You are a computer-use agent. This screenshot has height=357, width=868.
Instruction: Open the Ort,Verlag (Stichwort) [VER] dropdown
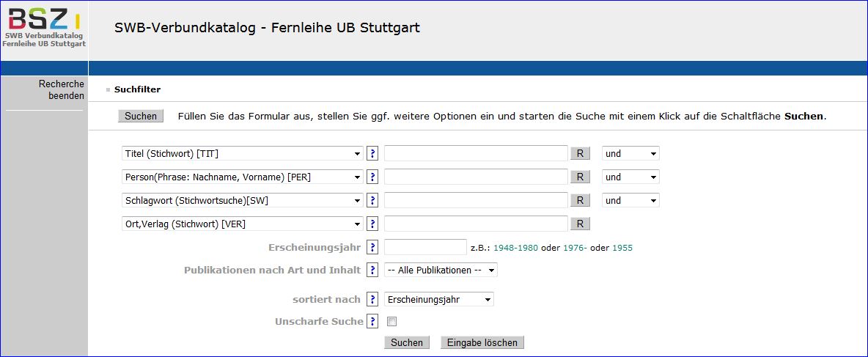click(x=243, y=224)
